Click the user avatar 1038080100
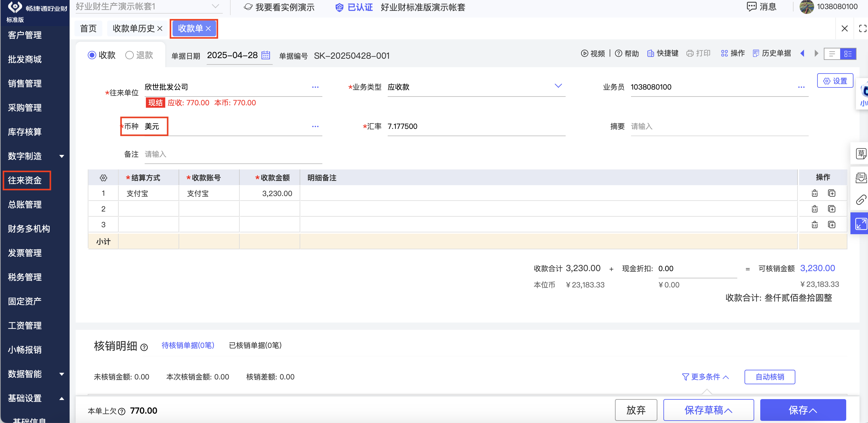868x423 pixels. point(806,7)
